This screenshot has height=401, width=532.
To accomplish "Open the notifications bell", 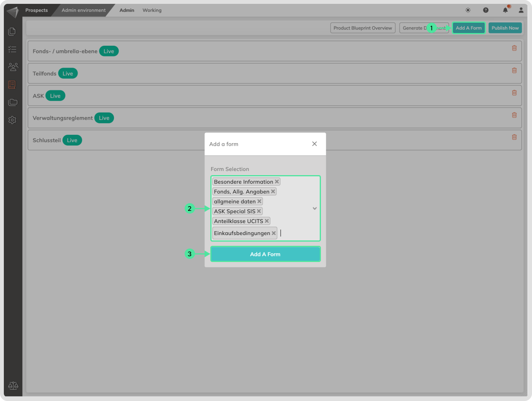I will [x=505, y=10].
